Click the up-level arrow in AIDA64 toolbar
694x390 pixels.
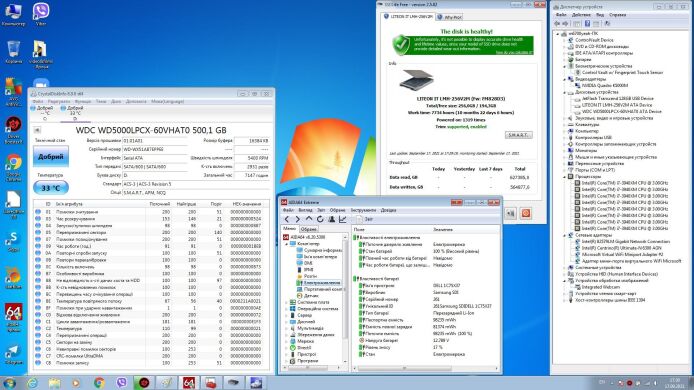(x=309, y=219)
